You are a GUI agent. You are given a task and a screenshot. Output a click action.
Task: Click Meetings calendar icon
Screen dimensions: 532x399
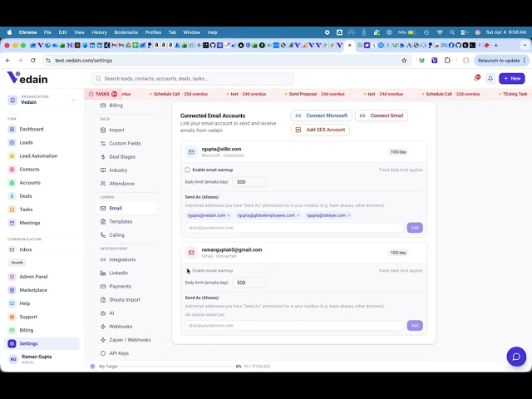point(12,223)
